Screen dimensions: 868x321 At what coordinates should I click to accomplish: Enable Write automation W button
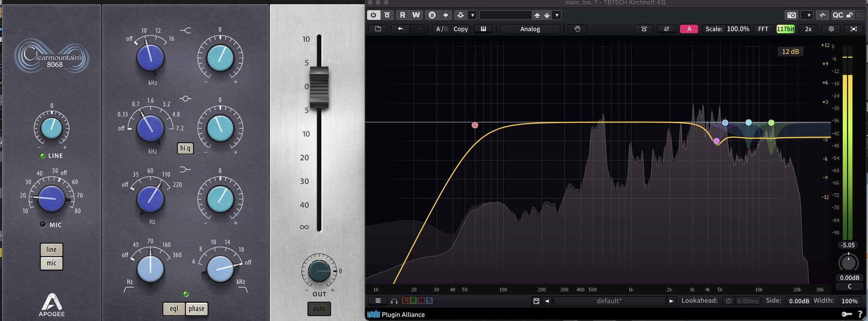tap(416, 15)
